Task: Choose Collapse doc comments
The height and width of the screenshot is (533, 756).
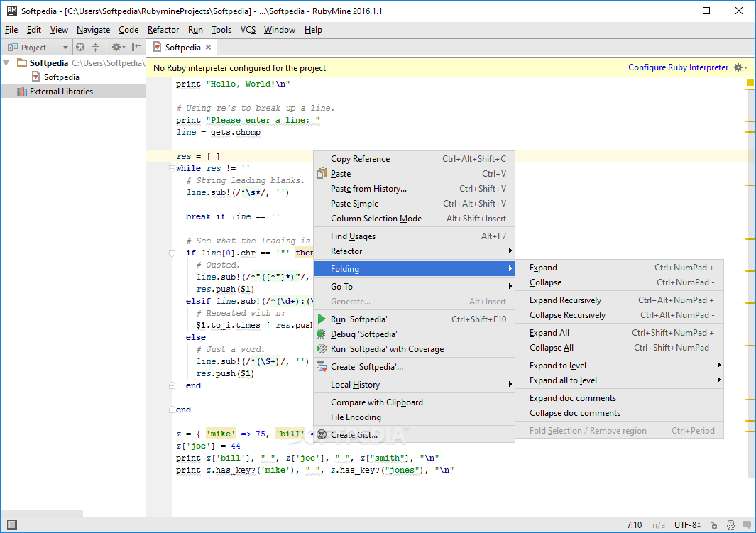Action: point(620,412)
